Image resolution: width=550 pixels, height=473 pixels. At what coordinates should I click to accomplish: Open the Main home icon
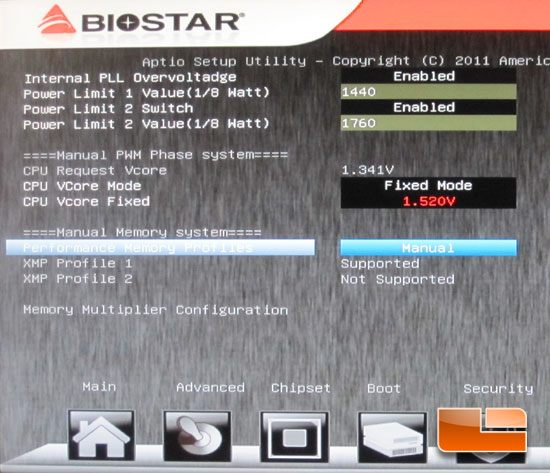(x=101, y=435)
